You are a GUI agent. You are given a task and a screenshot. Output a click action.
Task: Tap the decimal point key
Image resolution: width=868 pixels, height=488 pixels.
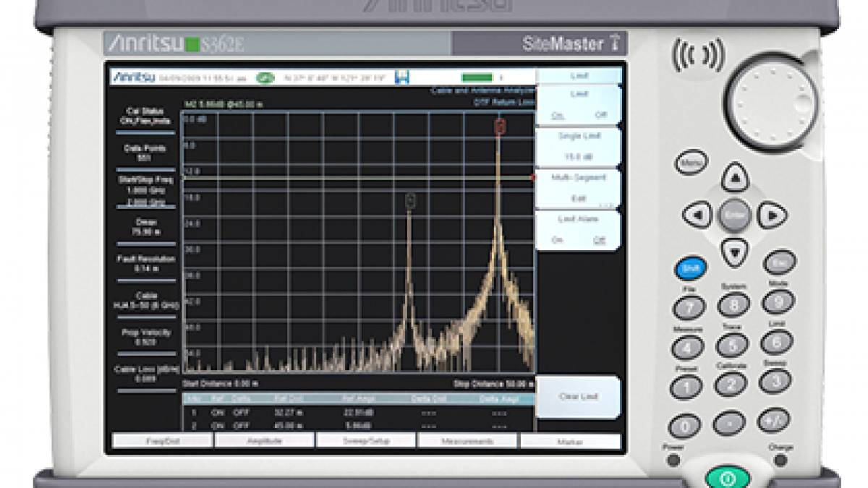(728, 423)
